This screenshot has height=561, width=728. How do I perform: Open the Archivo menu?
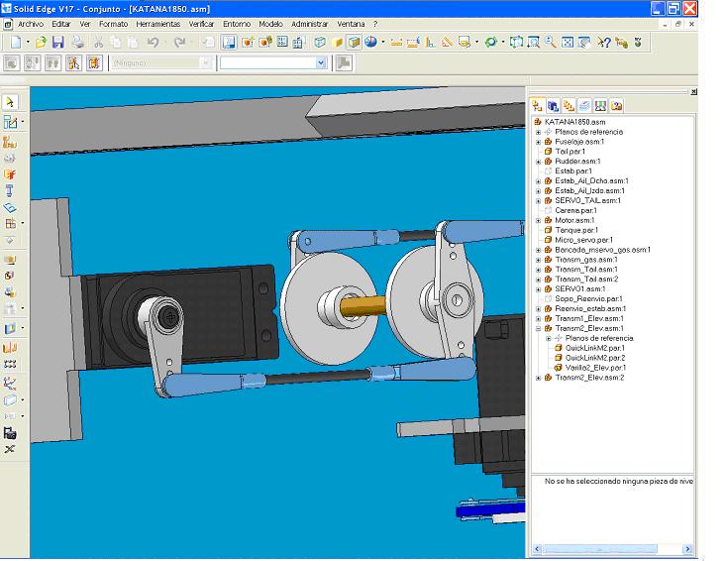coord(31,23)
